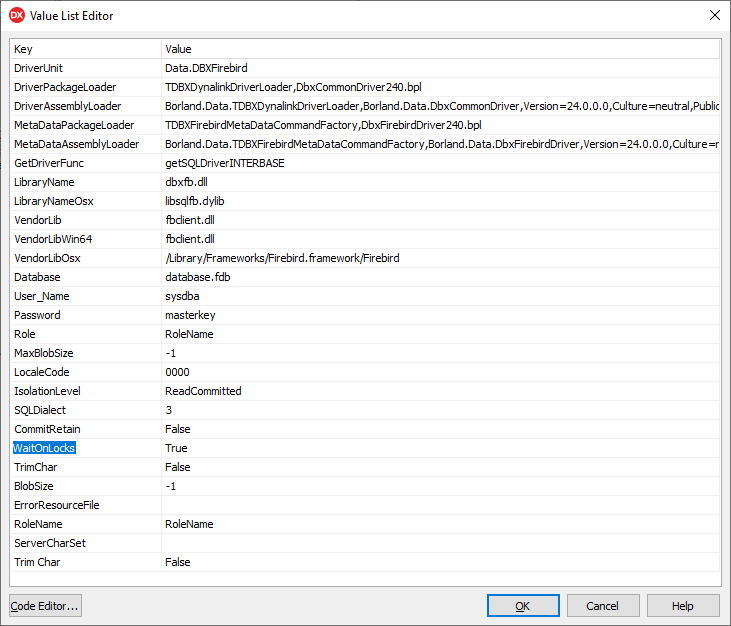Select the RoleName key cell
731x626 pixels.
(86, 524)
